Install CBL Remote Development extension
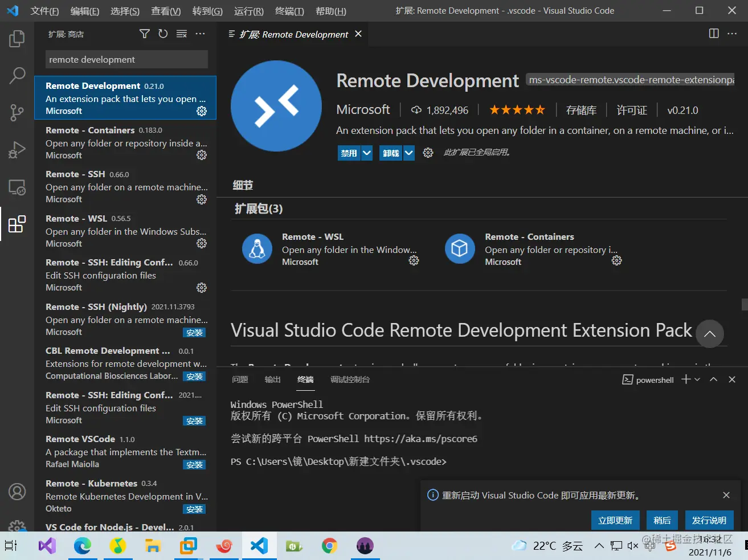Screen dimensions: 748x560 click(x=194, y=377)
